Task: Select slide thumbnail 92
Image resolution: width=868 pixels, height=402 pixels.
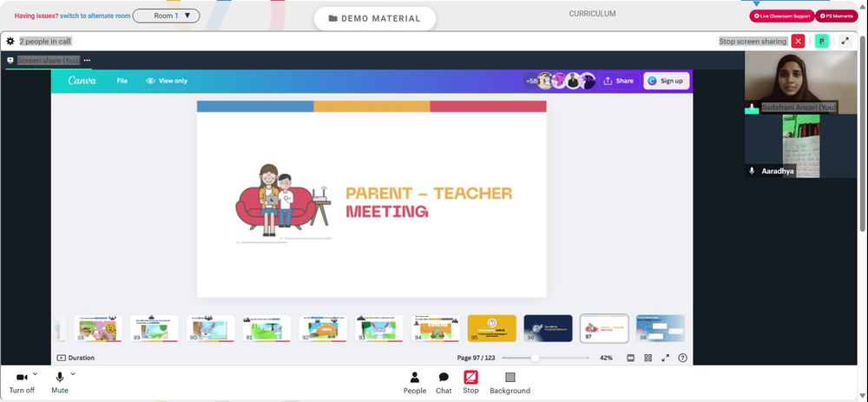Action: point(323,328)
